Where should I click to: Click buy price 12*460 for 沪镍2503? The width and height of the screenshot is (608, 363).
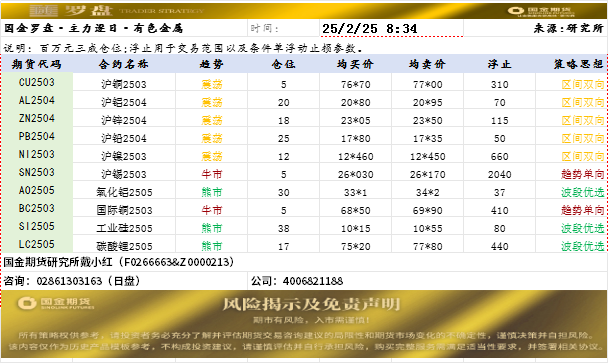[356, 156]
